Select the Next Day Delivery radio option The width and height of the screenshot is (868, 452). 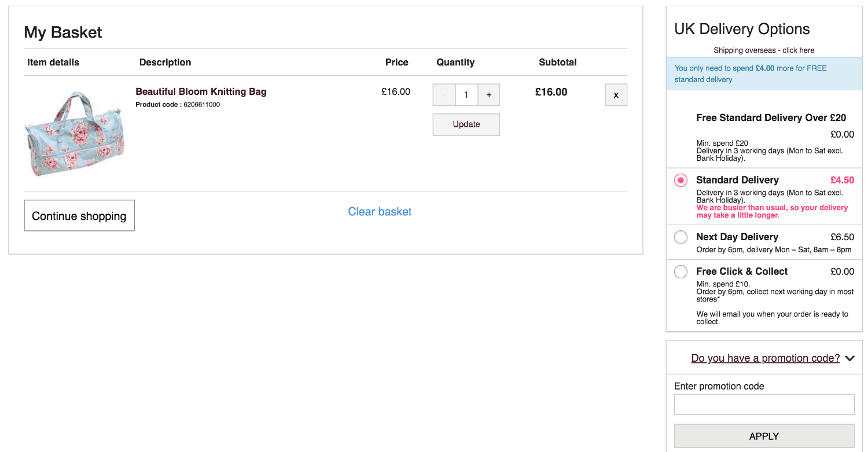tap(681, 237)
